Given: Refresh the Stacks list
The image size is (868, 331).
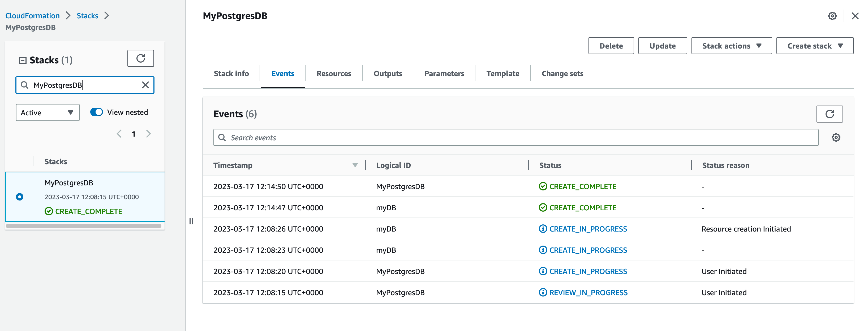Looking at the screenshot, I should pos(140,59).
